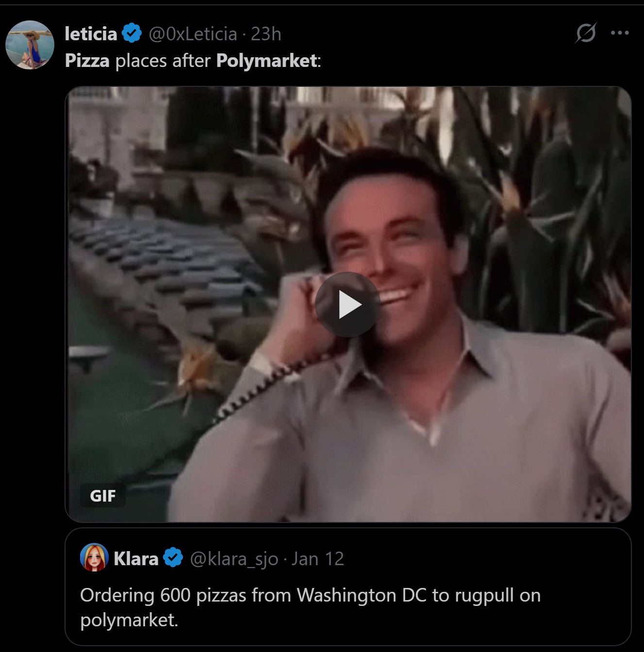Click 'polymarket.' in Klara's quoted text
Viewport: 644px width, 652px height.
point(129,620)
